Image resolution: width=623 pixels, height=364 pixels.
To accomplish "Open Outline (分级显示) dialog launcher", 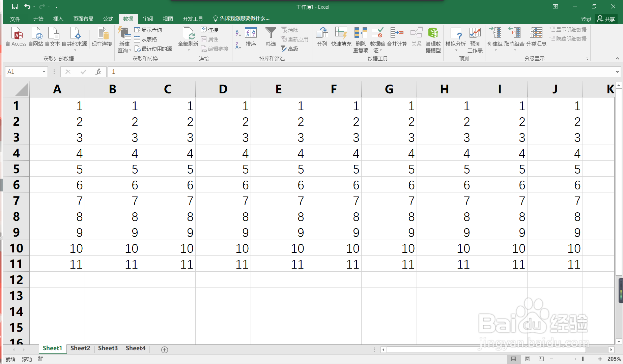I will (x=587, y=59).
